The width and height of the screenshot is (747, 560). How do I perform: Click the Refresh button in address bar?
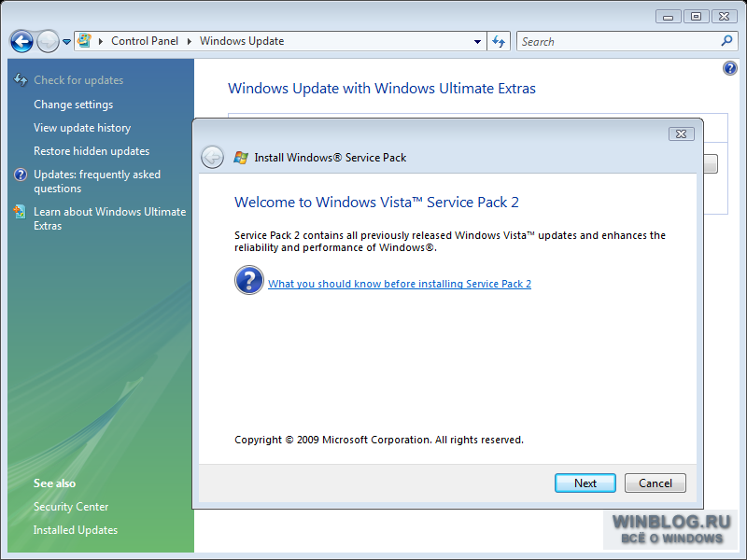[x=499, y=41]
